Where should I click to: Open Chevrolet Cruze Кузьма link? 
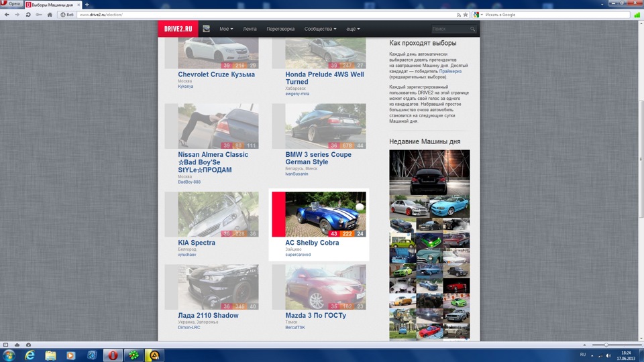217,74
